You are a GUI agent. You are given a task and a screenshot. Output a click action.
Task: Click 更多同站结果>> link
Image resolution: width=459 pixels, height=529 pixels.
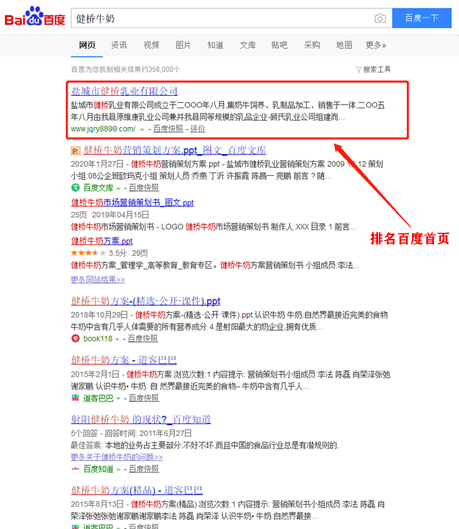pos(98,279)
